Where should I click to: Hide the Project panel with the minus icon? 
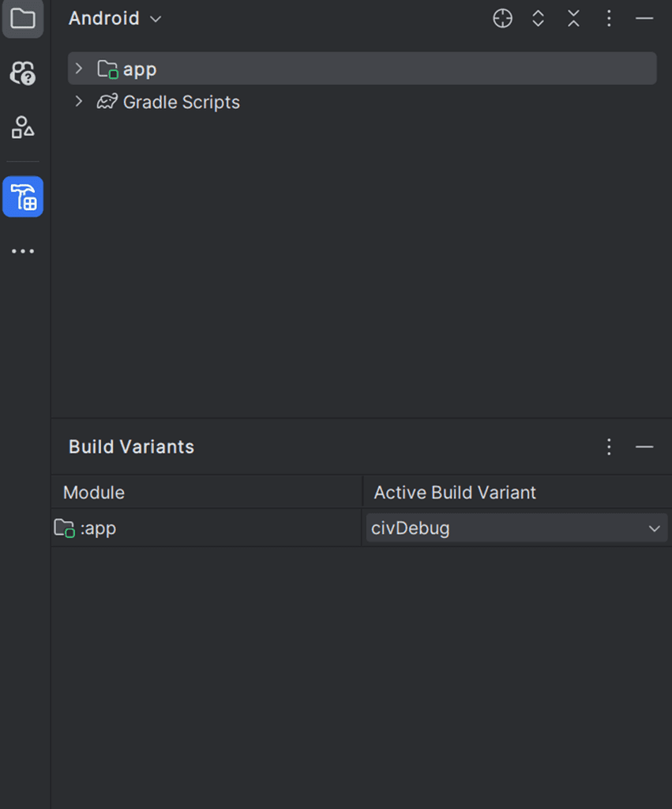click(644, 18)
